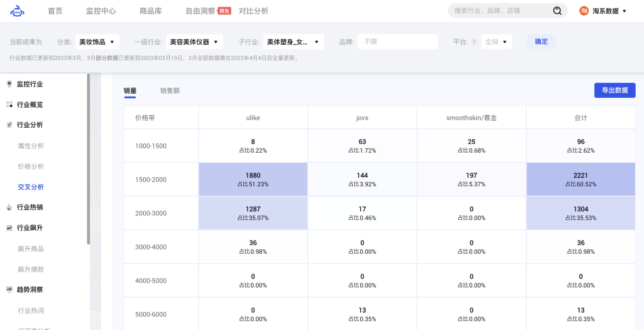644x330 pixels.
Task: Click the 行业分析 sidebar icon
Action: tap(9, 125)
